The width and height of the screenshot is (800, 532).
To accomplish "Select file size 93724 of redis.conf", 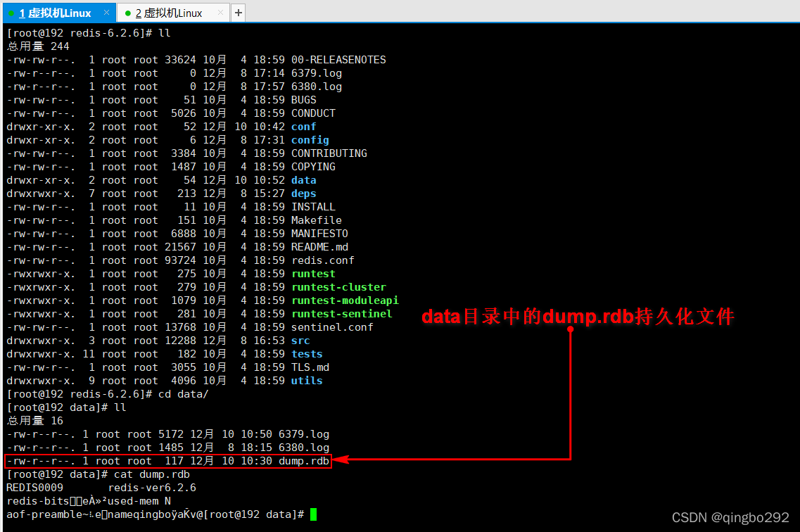I will point(180,260).
